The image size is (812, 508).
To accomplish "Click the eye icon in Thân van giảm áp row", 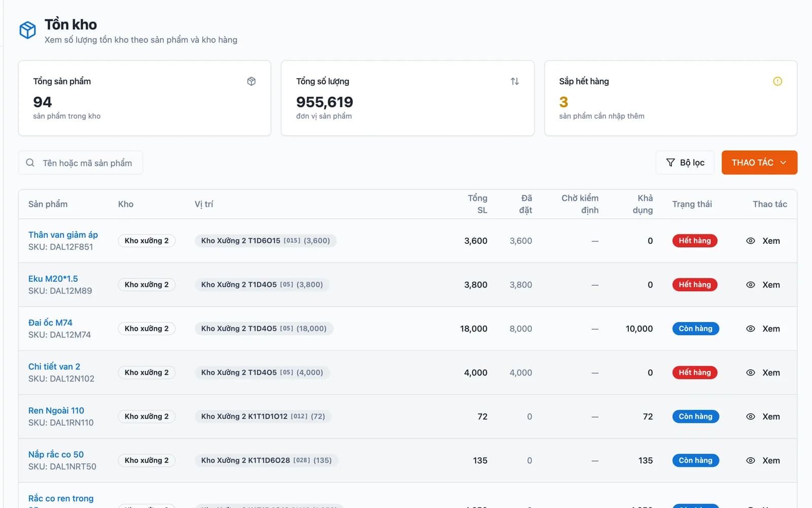I will 751,241.
